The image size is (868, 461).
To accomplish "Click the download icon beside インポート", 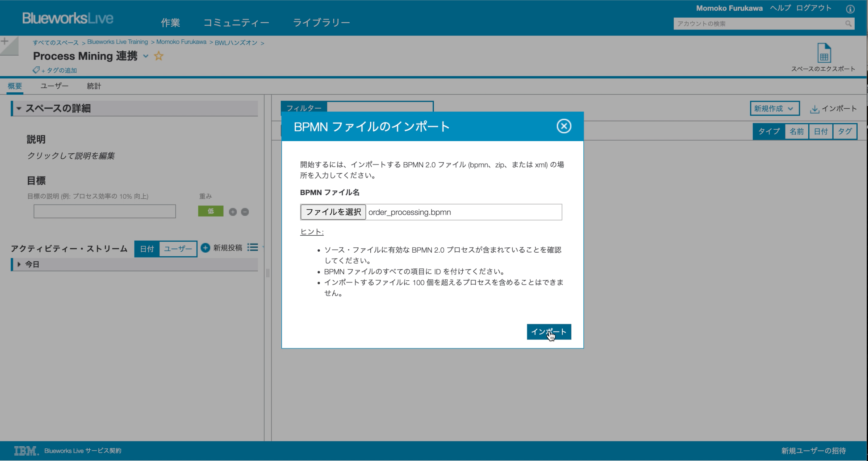I will click(814, 109).
